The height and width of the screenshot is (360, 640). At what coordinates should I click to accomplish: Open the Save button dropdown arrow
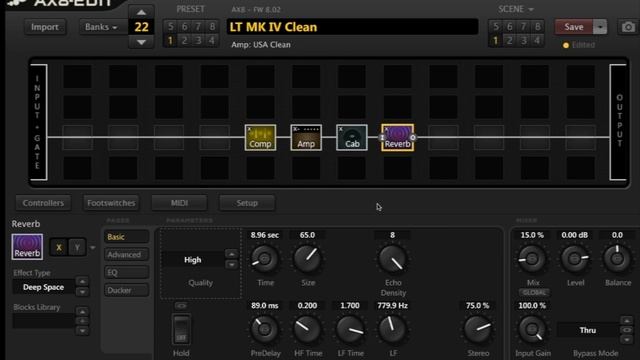click(x=600, y=27)
